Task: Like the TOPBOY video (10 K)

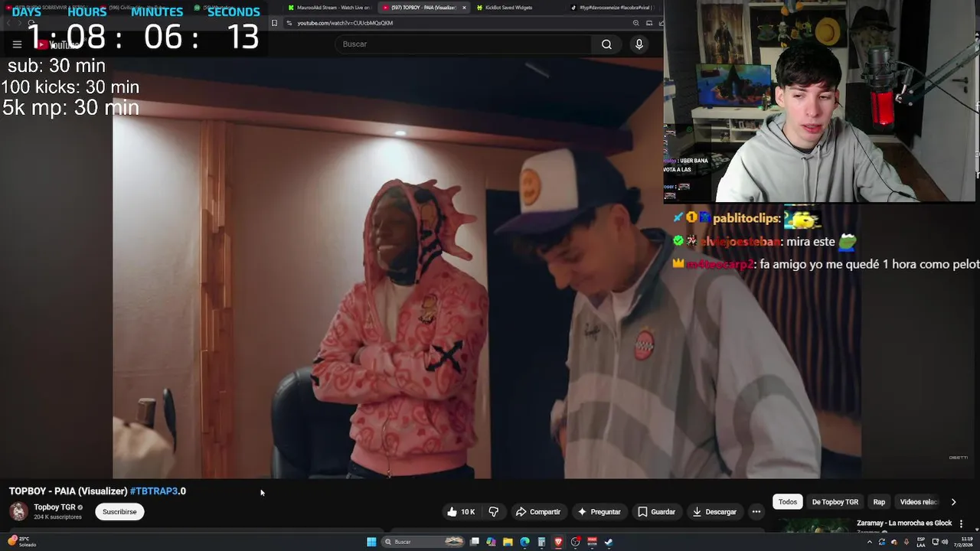Action: click(x=461, y=512)
